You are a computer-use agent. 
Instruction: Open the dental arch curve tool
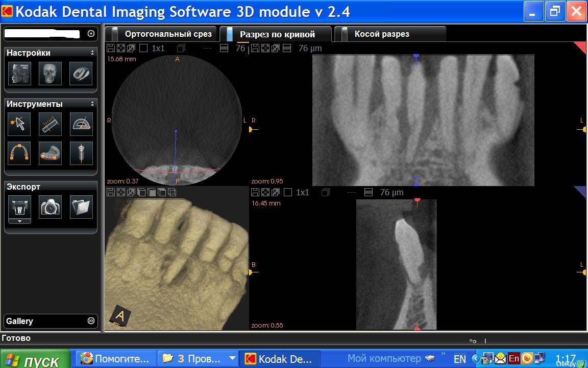(x=19, y=153)
